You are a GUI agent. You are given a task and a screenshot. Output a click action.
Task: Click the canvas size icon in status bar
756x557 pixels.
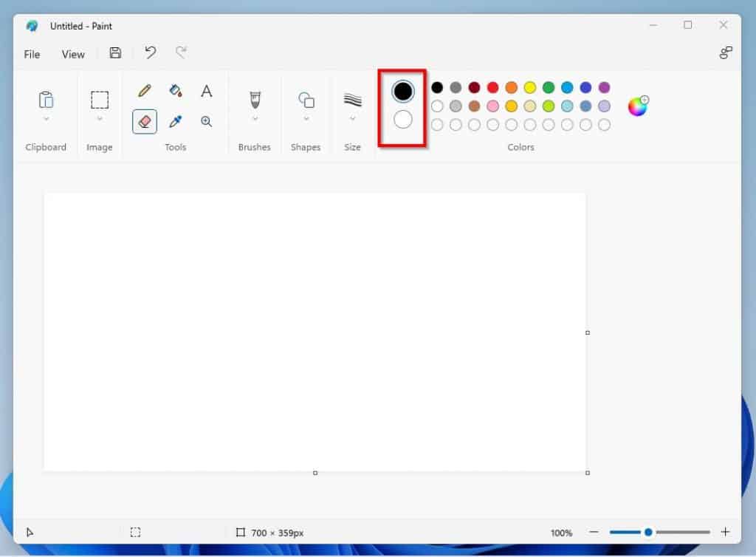click(241, 533)
